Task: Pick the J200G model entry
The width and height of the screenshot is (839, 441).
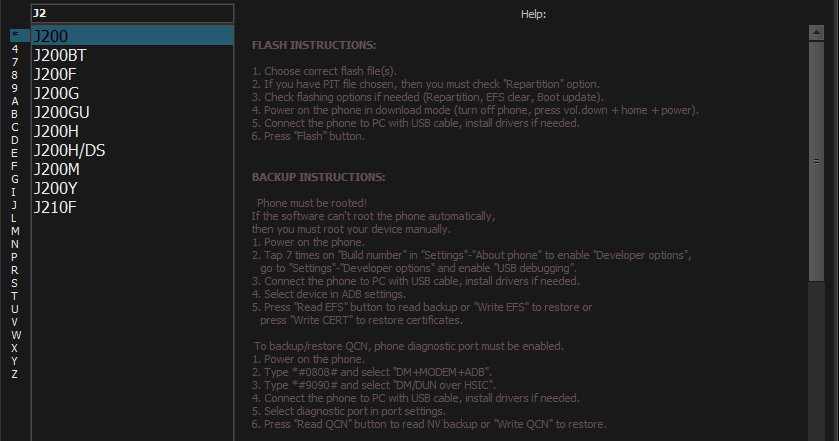Action: [132, 92]
